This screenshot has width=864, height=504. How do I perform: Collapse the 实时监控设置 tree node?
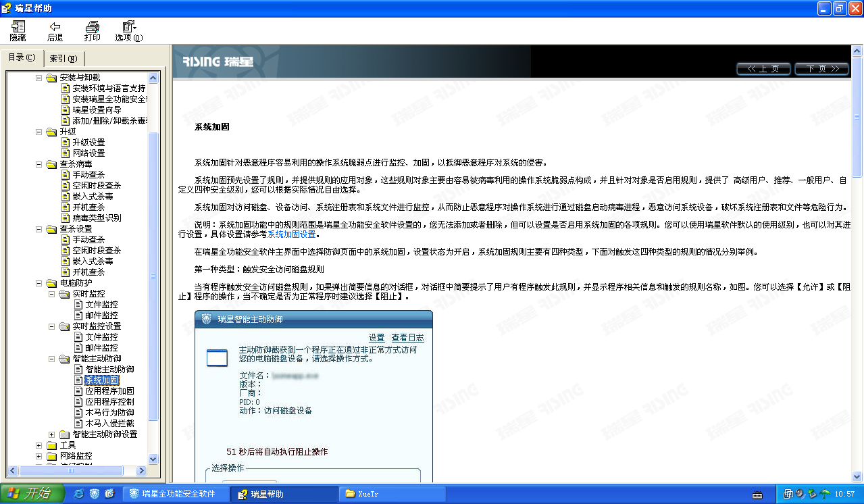tap(52, 326)
